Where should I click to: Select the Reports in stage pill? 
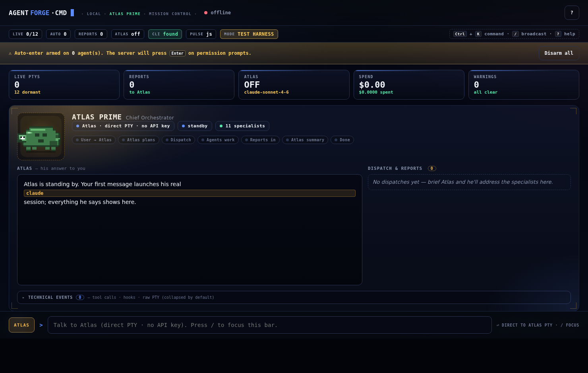[x=260, y=140]
